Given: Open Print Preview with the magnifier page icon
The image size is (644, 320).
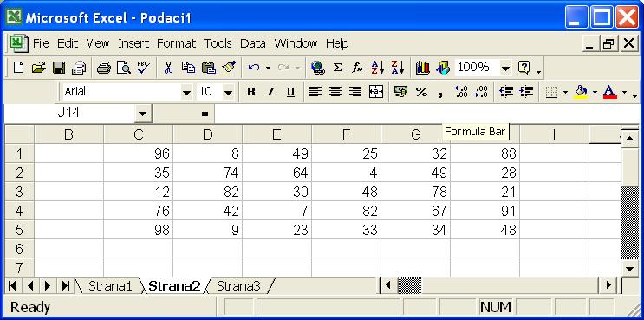Looking at the screenshot, I should coord(124,68).
